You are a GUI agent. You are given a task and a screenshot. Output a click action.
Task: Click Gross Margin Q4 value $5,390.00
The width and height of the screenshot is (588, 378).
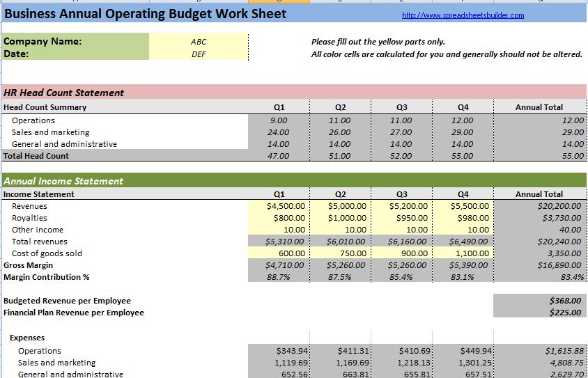coord(463,265)
